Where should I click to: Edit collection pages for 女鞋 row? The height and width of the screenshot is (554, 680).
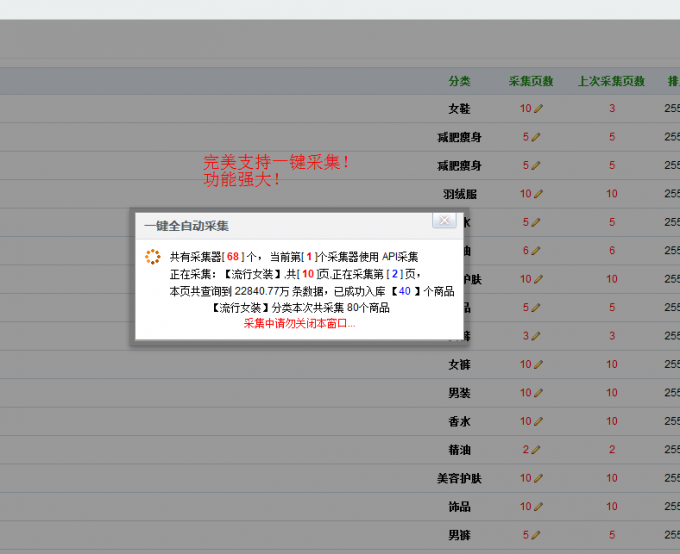[x=538, y=108]
